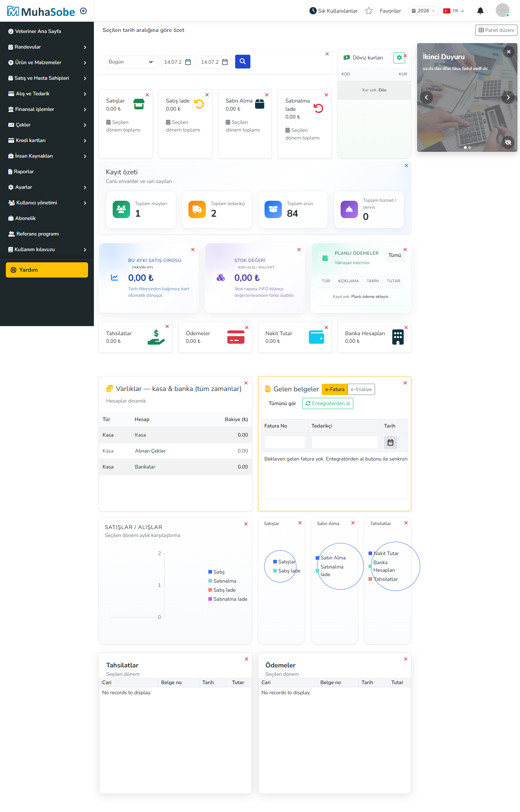The image size is (520, 812).
Task: Click the Fatura No filter field
Action: [x=285, y=442]
